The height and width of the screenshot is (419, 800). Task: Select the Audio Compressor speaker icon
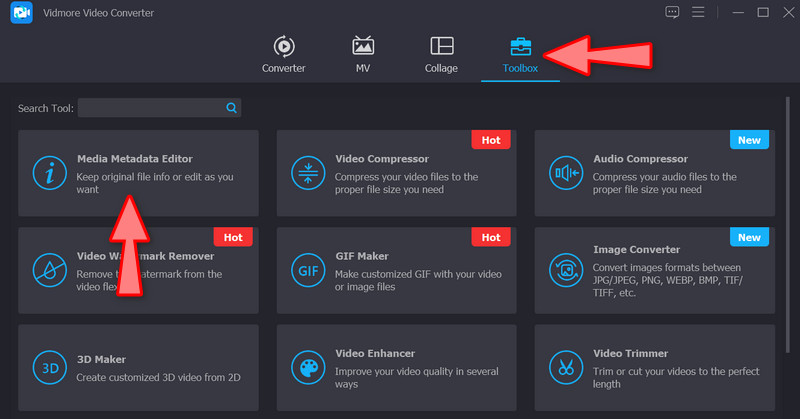click(x=564, y=173)
